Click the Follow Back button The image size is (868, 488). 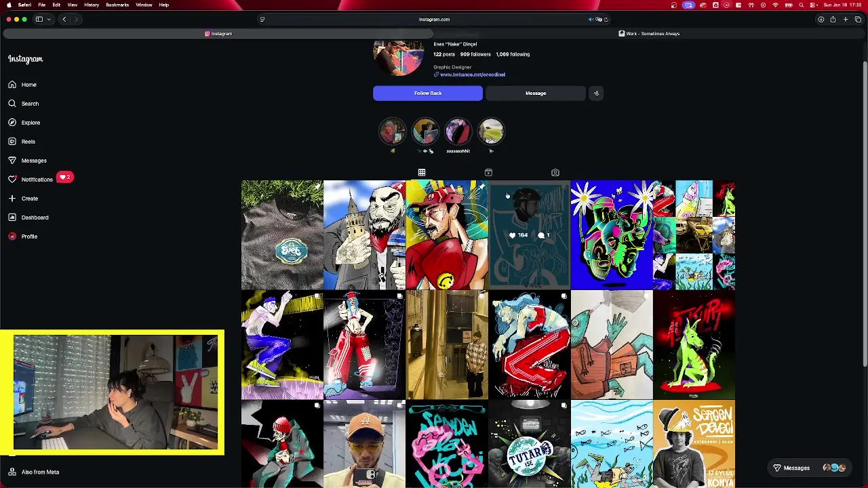pyautogui.click(x=428, y=94)
